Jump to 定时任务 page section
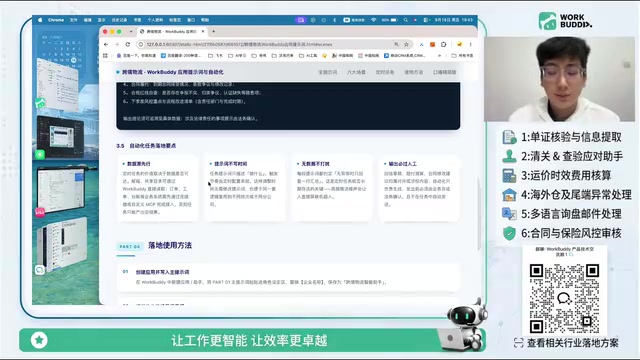 point(384,72)
